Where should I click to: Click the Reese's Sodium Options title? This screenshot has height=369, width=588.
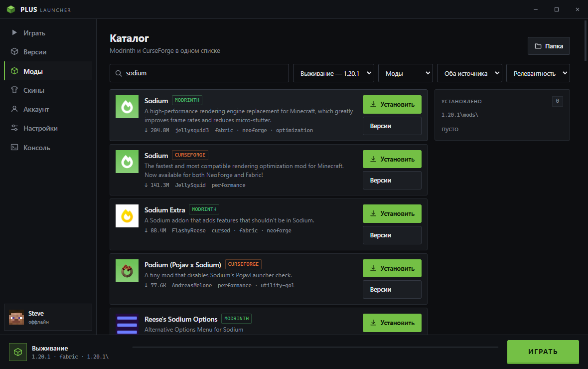click(x=181, y=319)
